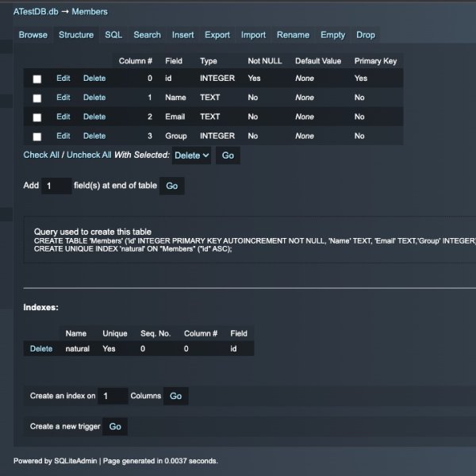The image size is (476, 476).
Task: Click Edit link for the id field
Action: (x=63, y=78)
